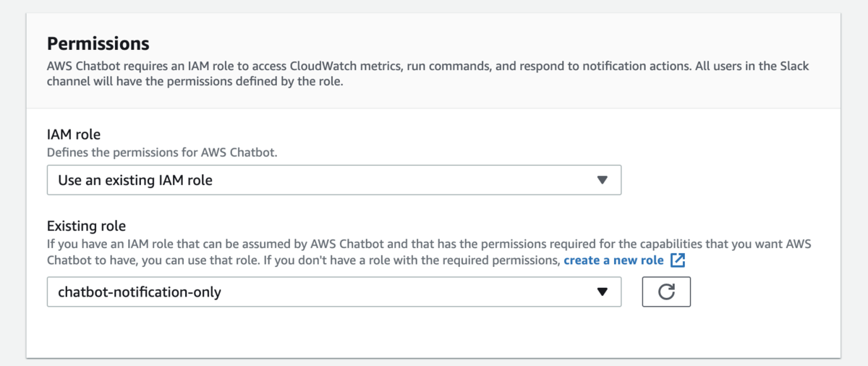Expand the IAM role dropdown arrow
The image size is (868, 366).
point(602,180)
